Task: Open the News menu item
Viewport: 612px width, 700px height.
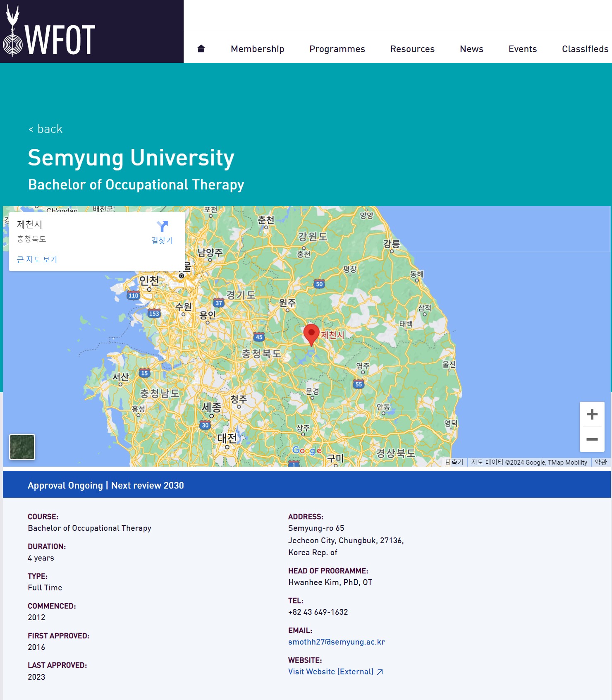Action: (471, 49)
